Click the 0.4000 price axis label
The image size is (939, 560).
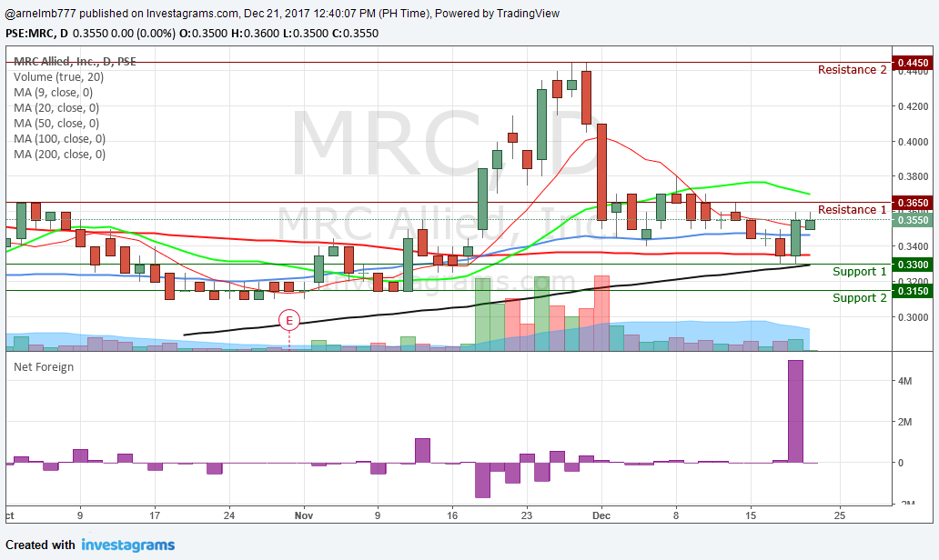pyautogui.click(x=913, y=142)
